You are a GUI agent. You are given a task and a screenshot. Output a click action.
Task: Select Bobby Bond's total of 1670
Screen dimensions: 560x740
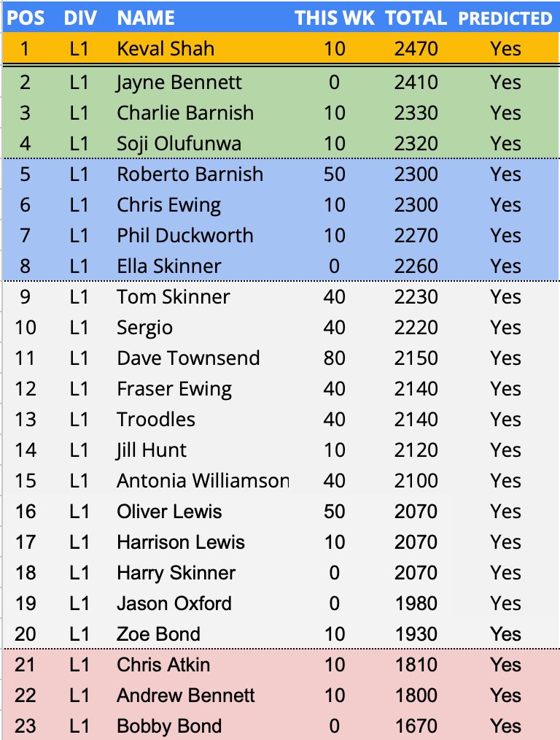tap(416, 726)
